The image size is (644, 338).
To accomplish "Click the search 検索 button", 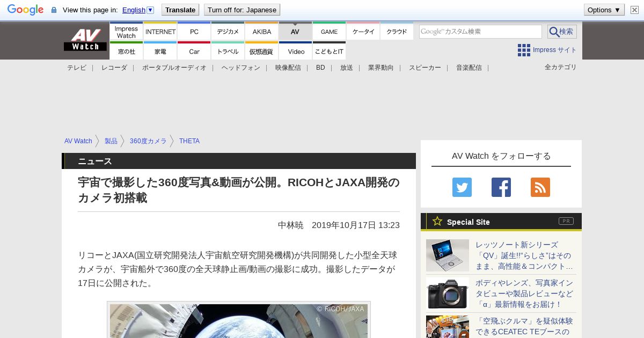I will [x=562, y=32].
